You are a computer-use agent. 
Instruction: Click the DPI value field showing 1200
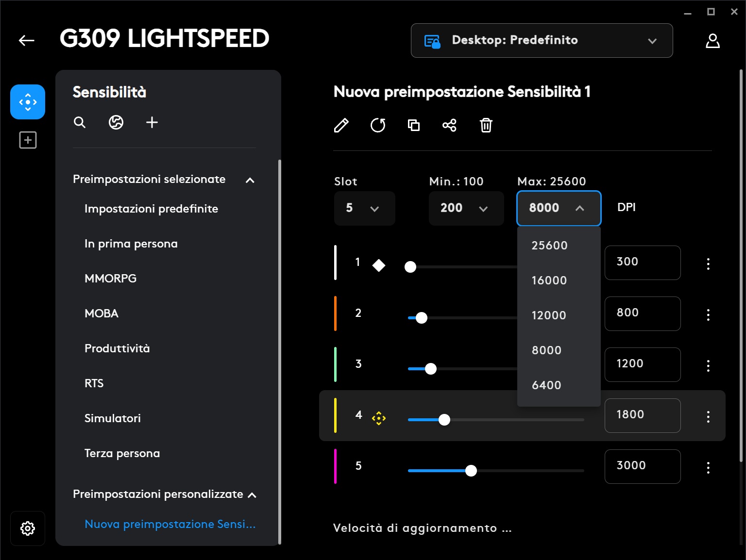click(643, 364)
